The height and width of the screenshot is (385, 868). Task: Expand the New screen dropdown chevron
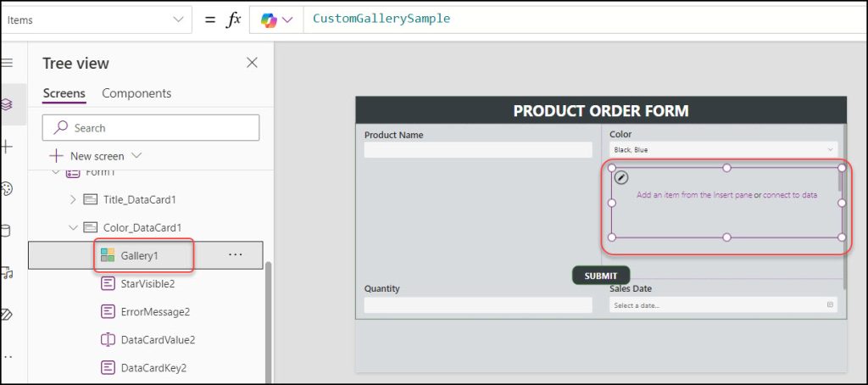tap(136, 156)
